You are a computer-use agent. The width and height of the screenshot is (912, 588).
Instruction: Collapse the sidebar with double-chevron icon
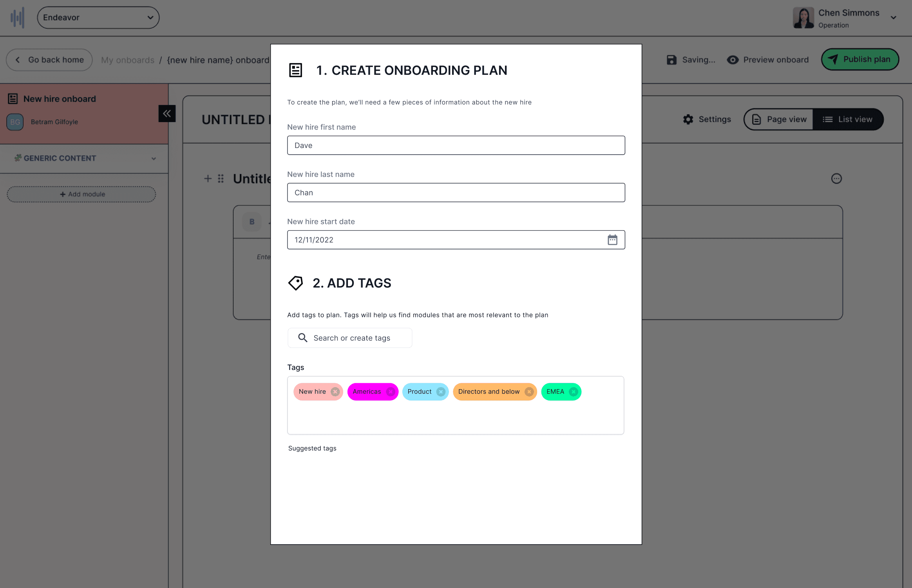click(167, 114)
